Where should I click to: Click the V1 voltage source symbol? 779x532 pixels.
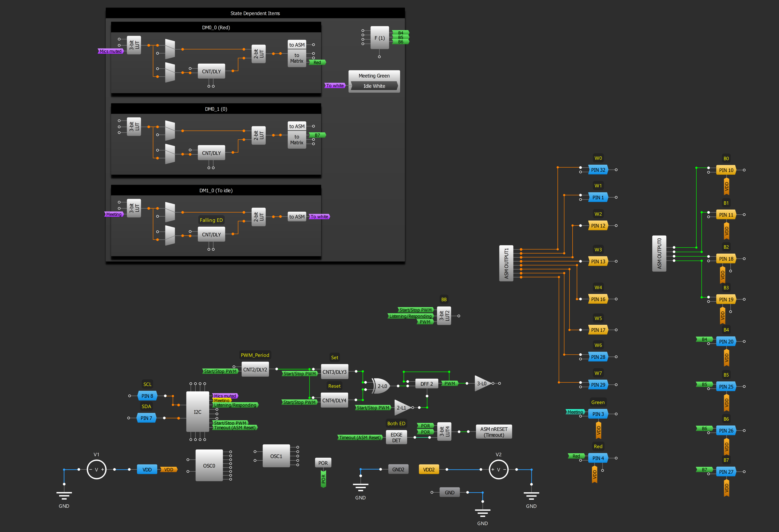pyautogui.click(x=97, y=469)
